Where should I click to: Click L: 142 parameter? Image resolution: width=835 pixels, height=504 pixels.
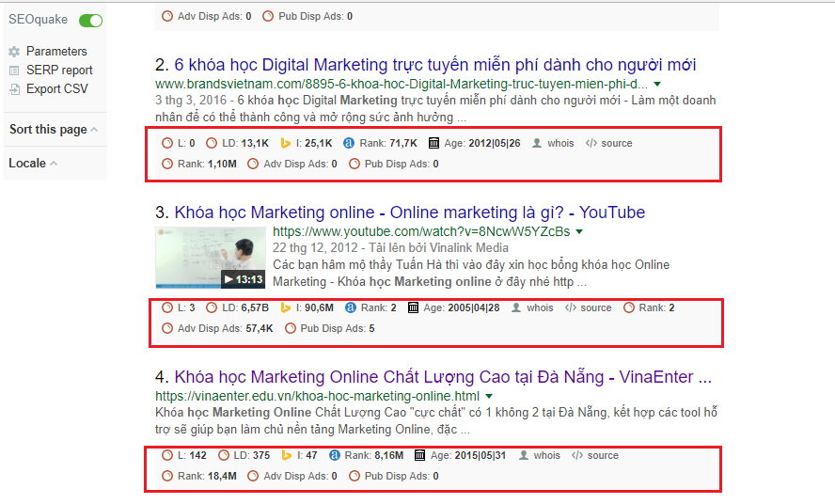184,455
